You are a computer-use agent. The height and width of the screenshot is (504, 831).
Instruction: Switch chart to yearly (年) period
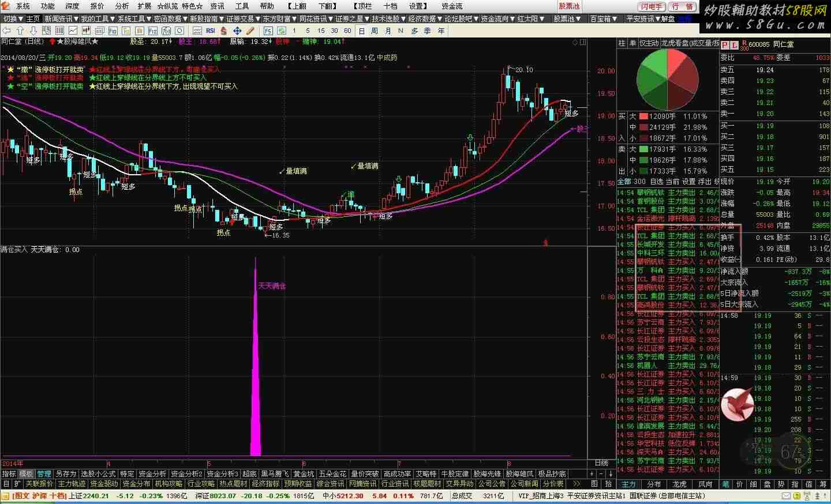(x=441, y=31)
